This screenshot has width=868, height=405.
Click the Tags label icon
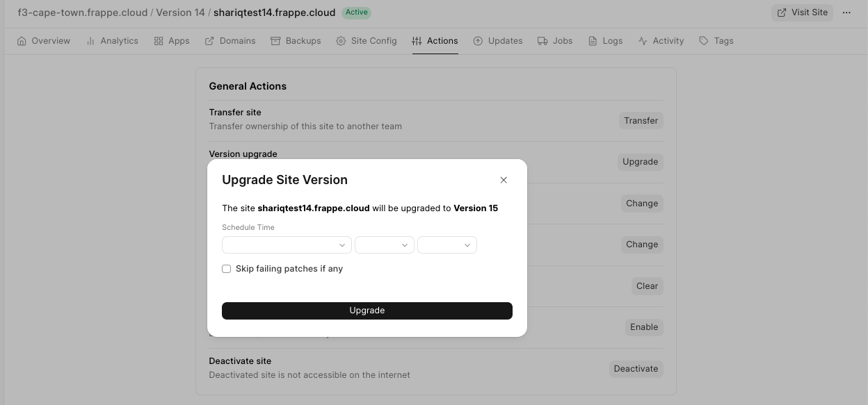704,41
